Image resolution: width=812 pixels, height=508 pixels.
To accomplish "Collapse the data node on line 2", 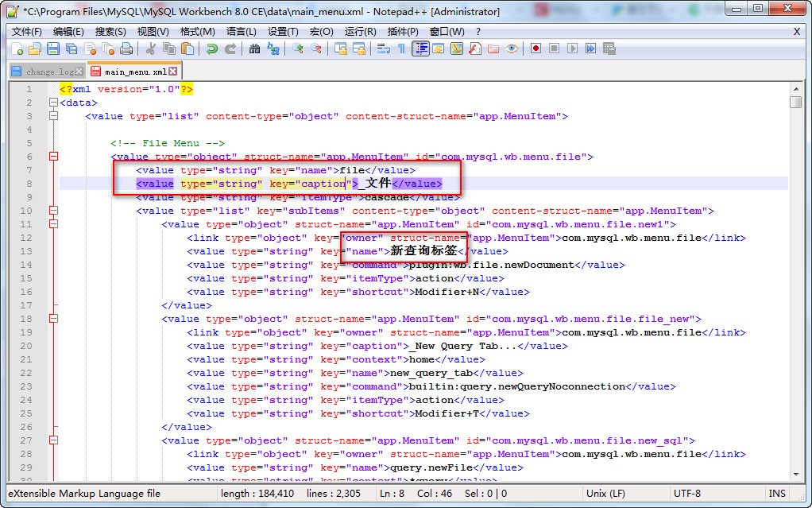I will [x=53, y=103].
